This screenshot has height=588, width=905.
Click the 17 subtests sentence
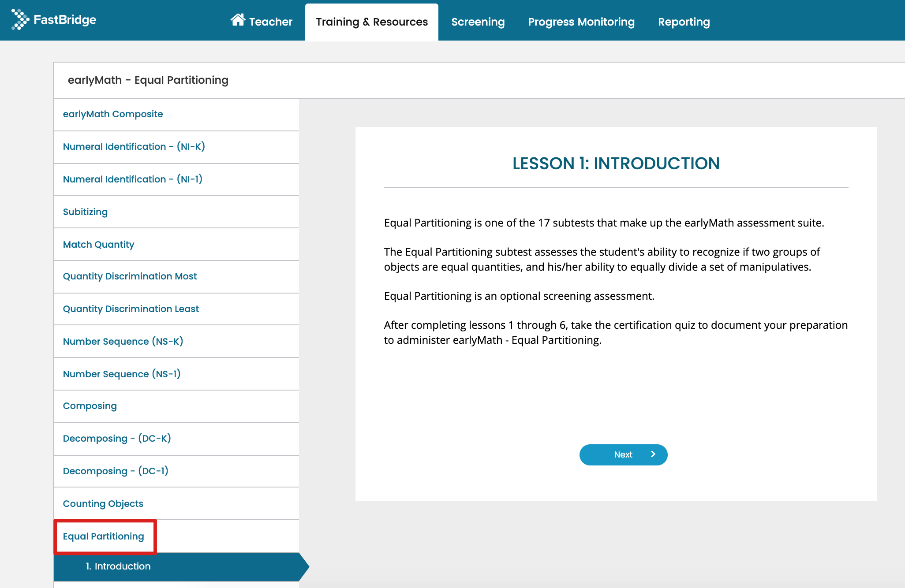[x=604, y=223]
